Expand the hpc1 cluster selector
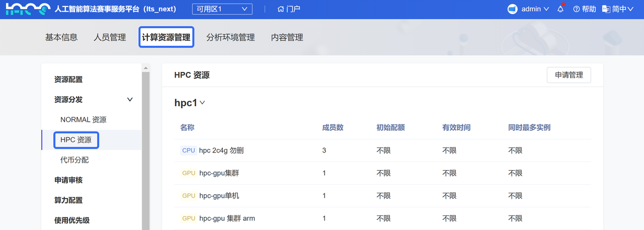Viewport: 644px width, 230px height. tap(202, 103)
